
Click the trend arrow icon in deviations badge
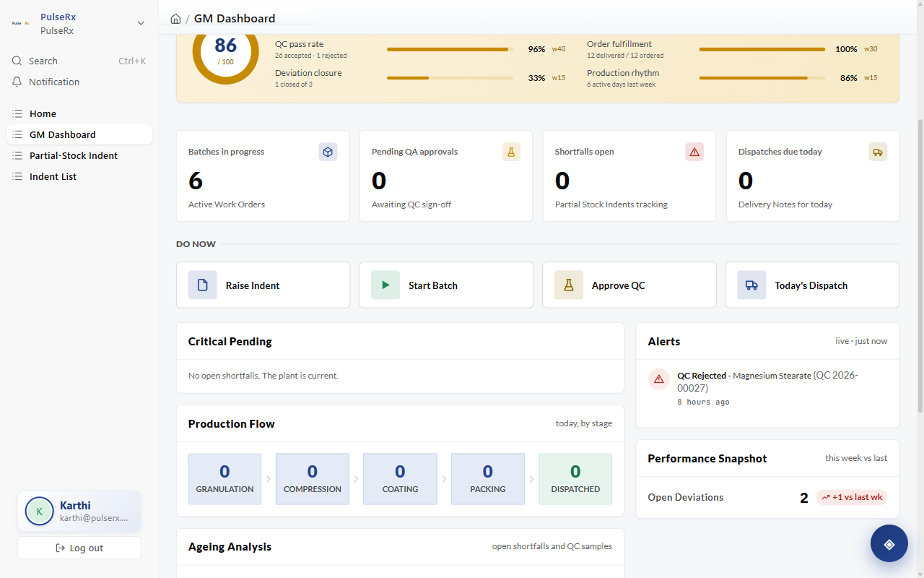pyautogui.click(x=826, y=497)
